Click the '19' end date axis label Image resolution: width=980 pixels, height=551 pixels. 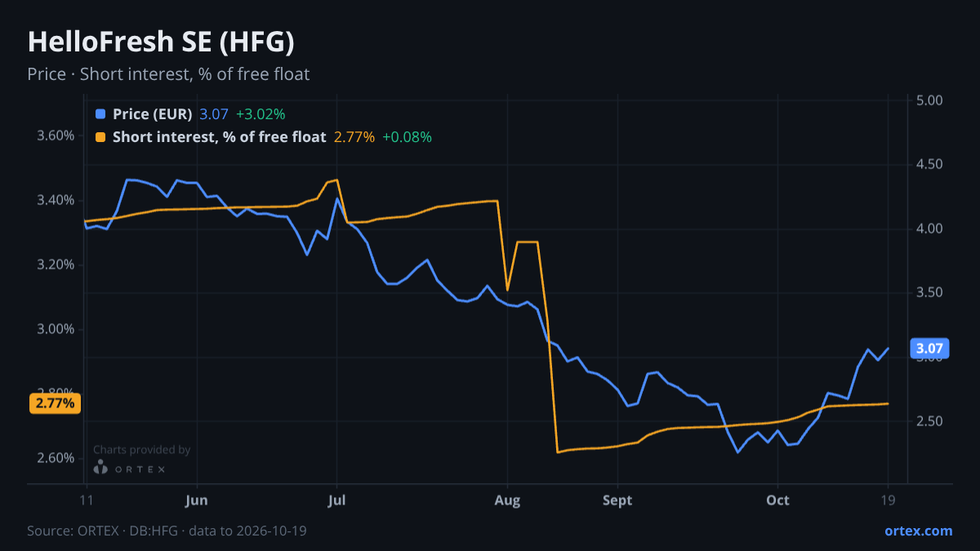tap(888, 500)
